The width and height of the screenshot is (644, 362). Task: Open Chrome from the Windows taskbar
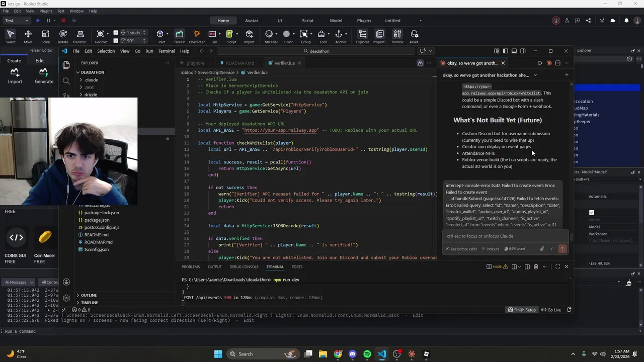tap(338, 354)
